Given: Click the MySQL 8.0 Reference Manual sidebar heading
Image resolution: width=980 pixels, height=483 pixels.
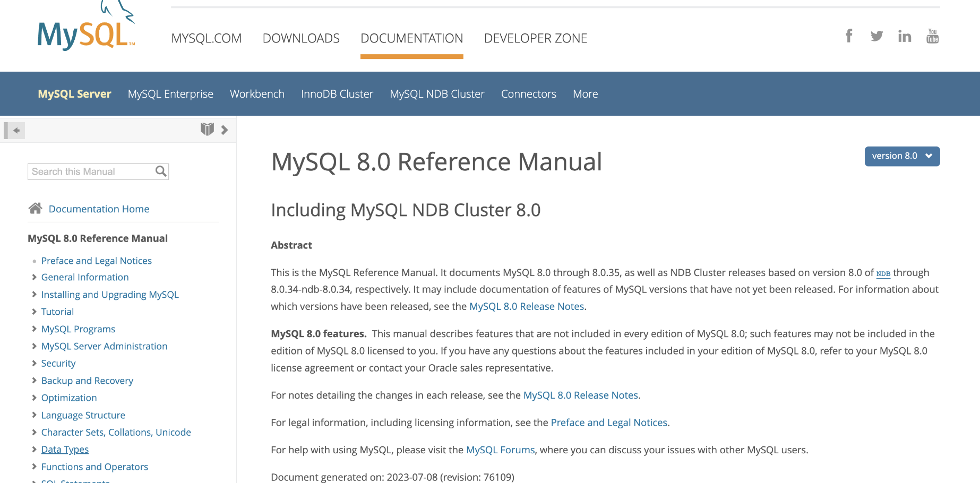Looking at the screenshot, I should [98, 238].
